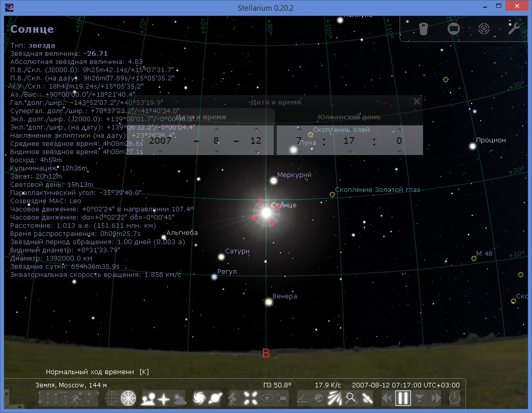532x413 pixels.
Task: Toggle constellation art figures icon
Action: click(77, 398)
